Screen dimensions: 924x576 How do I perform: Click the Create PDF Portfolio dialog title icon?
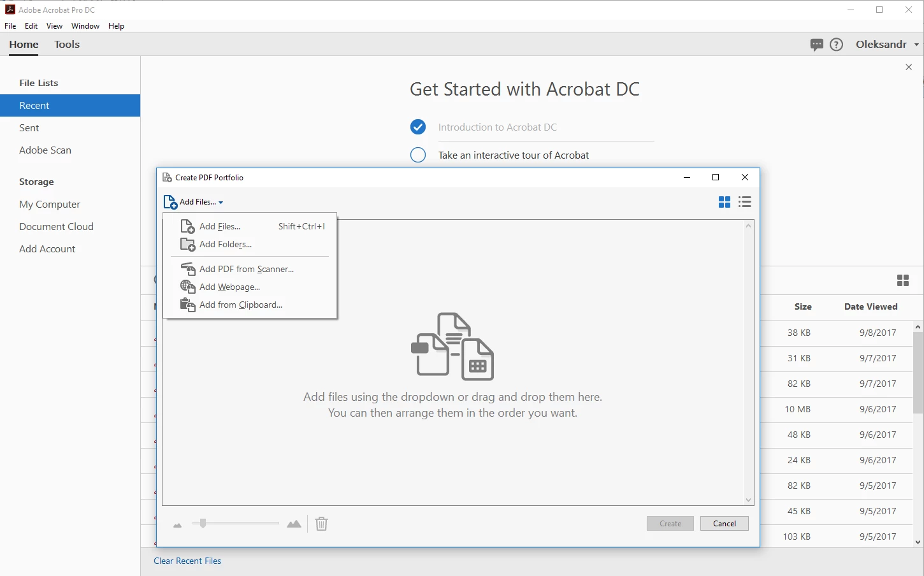tap(167, 178)
